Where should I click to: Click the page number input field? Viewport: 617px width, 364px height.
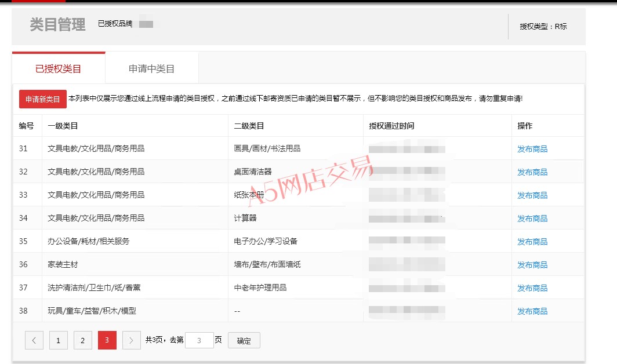click(199, 340)
